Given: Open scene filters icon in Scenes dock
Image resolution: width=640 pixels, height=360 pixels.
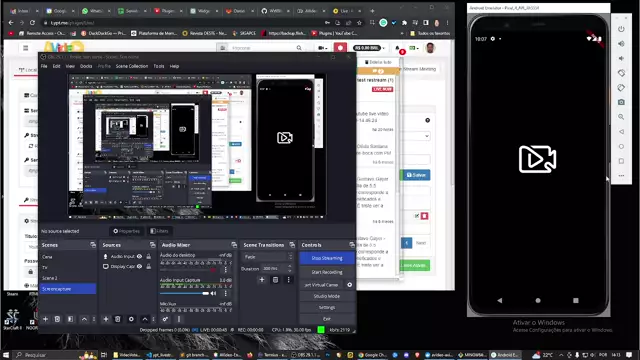Looking at the screenshot, I should pos(71,319).
